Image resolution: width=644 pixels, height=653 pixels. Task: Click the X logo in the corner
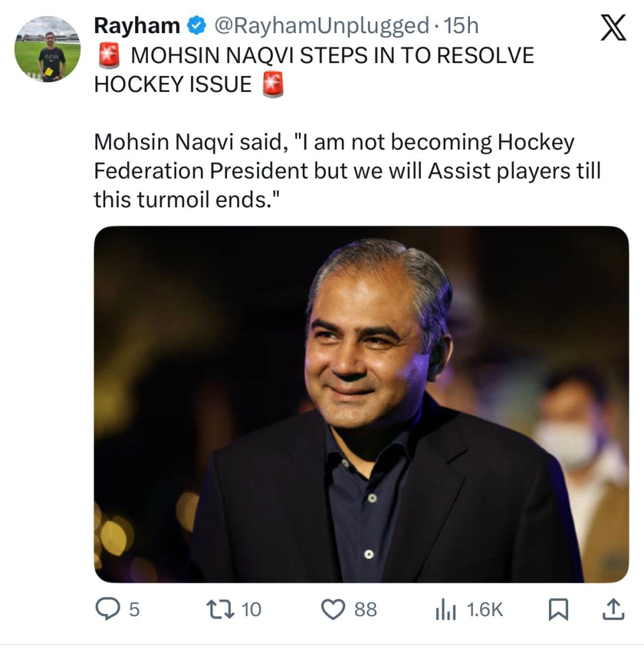tap(613, 29)
